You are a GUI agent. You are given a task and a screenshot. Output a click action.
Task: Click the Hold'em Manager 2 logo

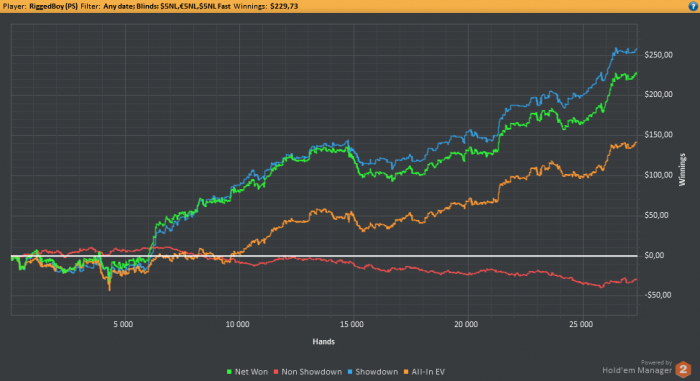tap(683, 370)
